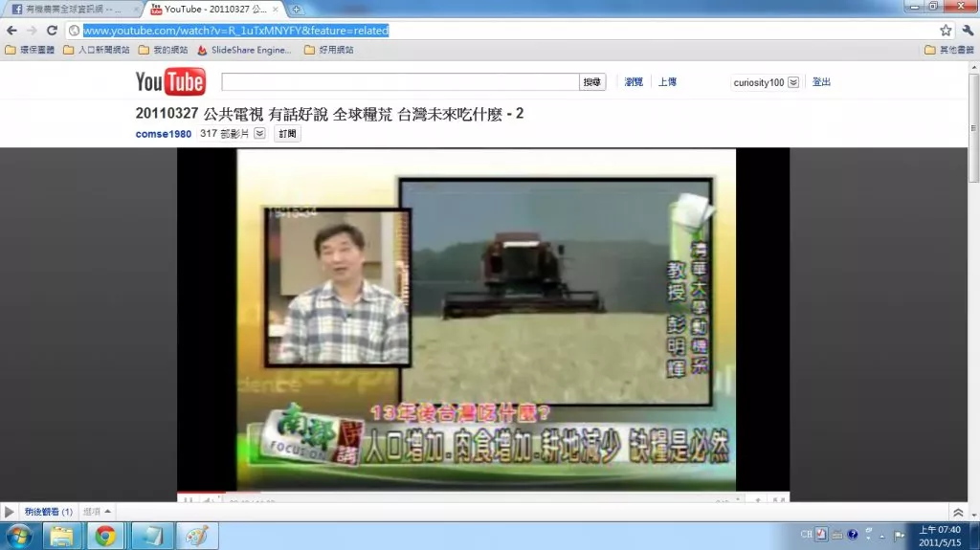
Task: Expand the 317 部影片 videos dropdown
Action: (259, 133)
